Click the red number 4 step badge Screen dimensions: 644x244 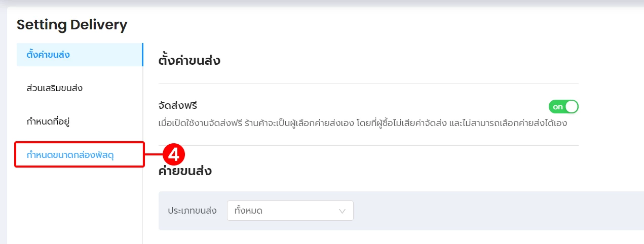click(173, 154)
